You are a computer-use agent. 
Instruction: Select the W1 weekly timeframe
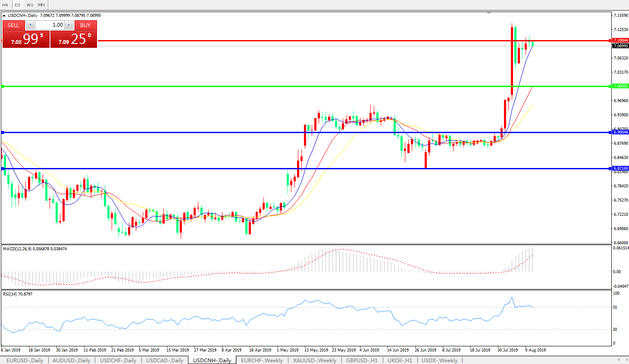tap(30, 5)
